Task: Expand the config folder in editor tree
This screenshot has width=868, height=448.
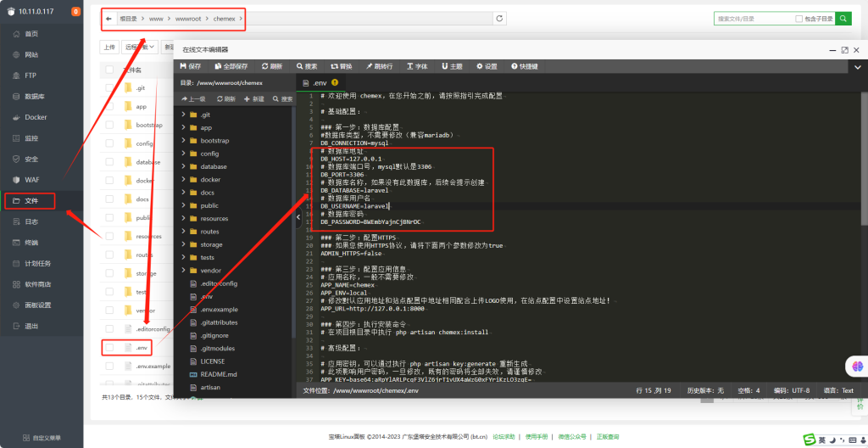Action: (x=183, y=154)
